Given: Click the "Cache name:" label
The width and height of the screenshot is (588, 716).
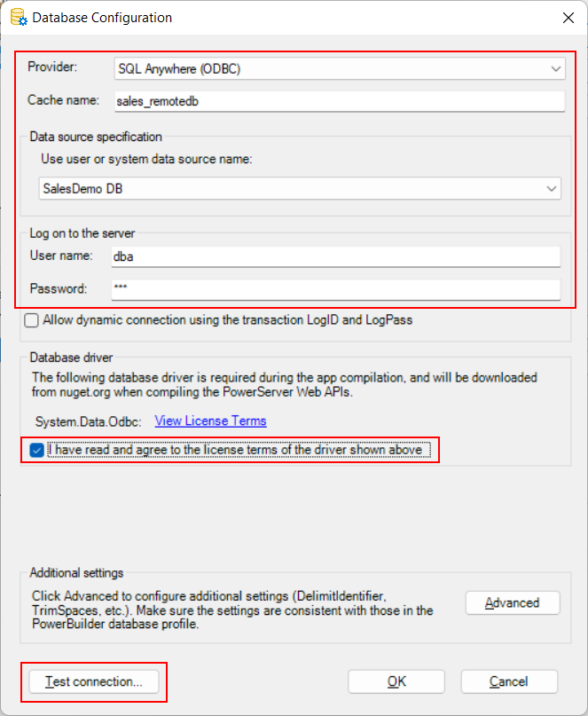Looking at the screenshot, I should point(64,100).
